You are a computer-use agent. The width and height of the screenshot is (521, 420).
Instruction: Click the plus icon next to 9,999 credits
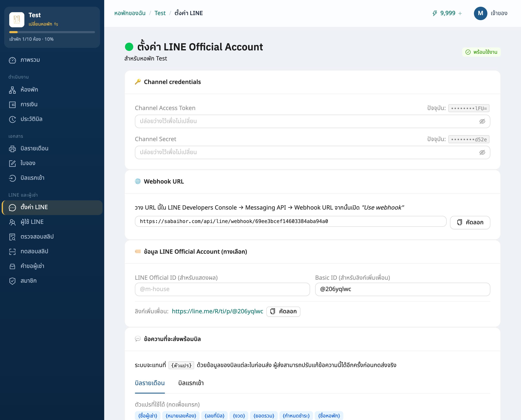[x=460, y=13]
